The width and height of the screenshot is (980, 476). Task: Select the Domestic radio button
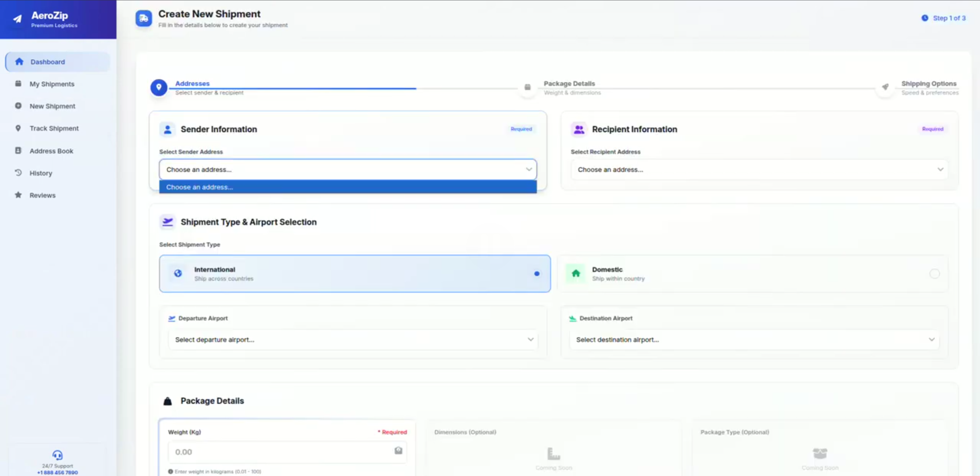934,274
